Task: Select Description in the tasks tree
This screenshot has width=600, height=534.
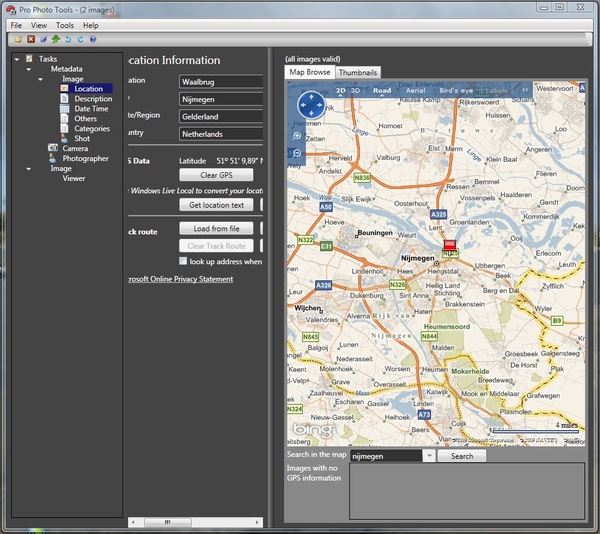Action: pyautogui.click(x=93, y=99)
